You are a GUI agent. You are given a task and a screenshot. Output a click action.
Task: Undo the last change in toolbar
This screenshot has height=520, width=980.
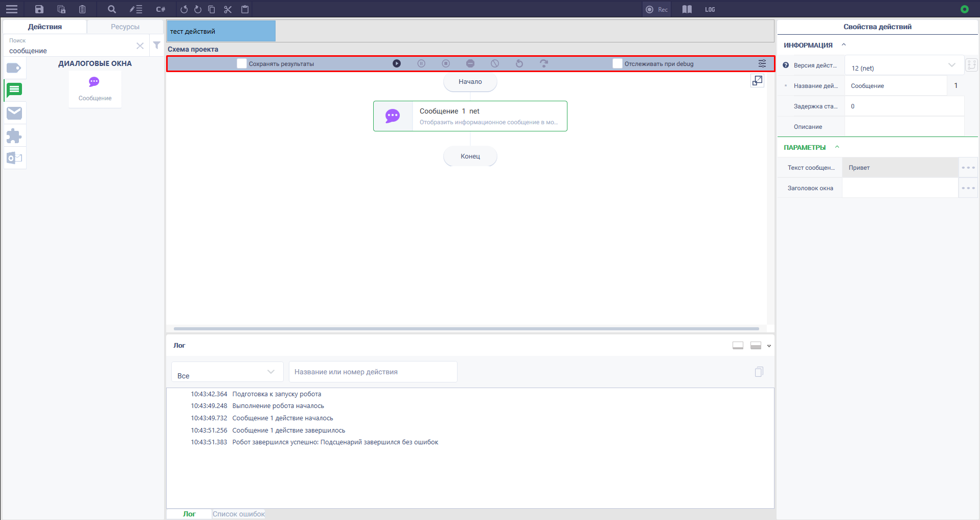(x=184, y=9)
